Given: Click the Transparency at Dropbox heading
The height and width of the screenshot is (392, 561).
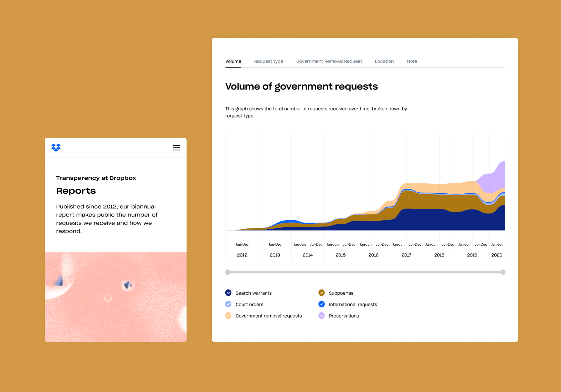Looking at the screenshot, I should [x=96, y=178].
